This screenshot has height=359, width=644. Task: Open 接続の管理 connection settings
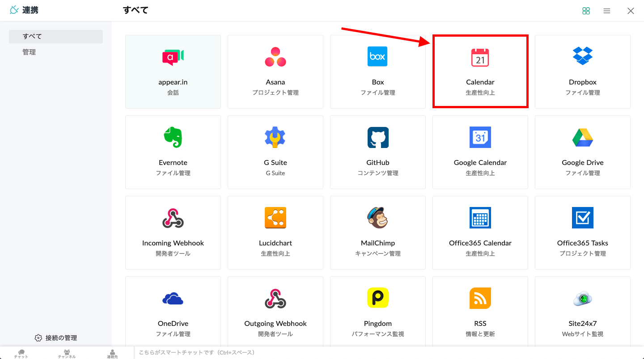pyautogui.click(x=56, y=338)
